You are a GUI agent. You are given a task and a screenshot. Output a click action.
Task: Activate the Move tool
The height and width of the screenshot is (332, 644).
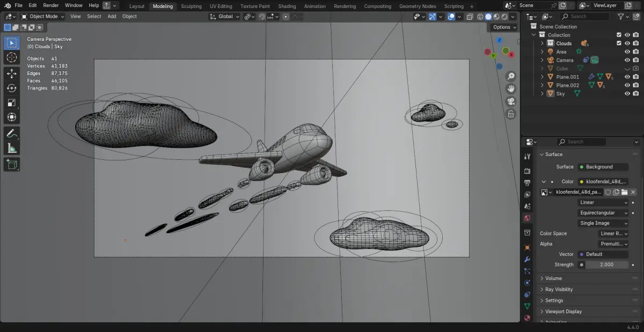12,74
